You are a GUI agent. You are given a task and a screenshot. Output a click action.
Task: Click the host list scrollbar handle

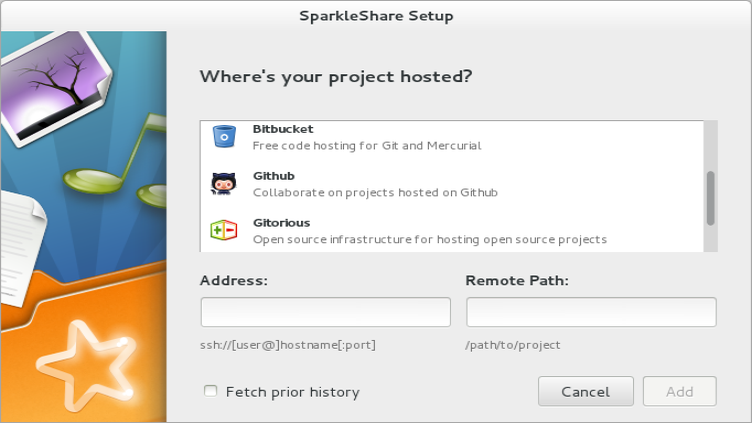pyautogui.click(x=711, y=198)
